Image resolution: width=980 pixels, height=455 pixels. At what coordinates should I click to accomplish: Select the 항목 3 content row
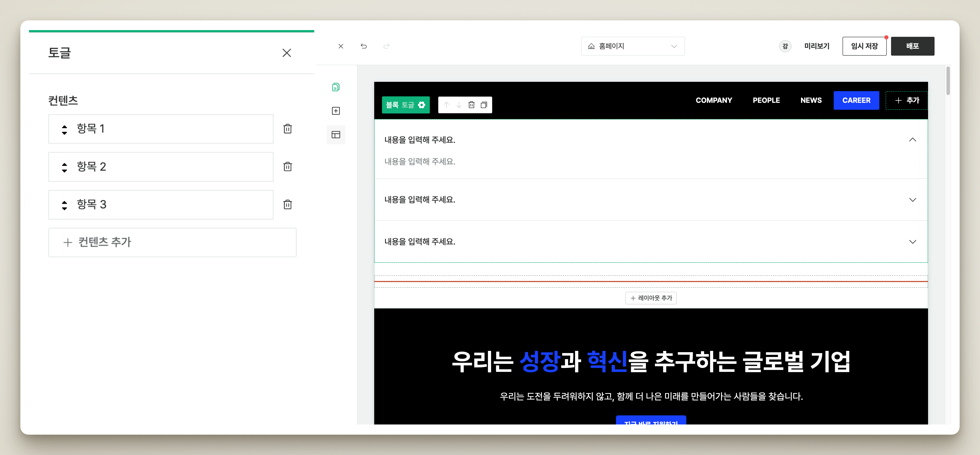161,205
